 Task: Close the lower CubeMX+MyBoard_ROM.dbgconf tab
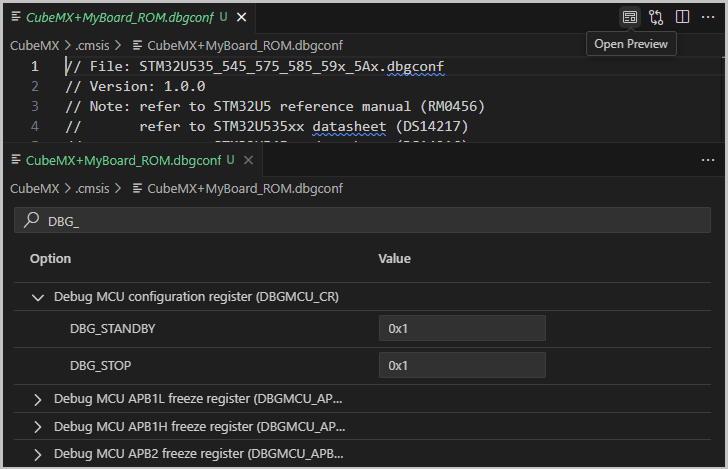pyautogui.click(x=249, y=160)
